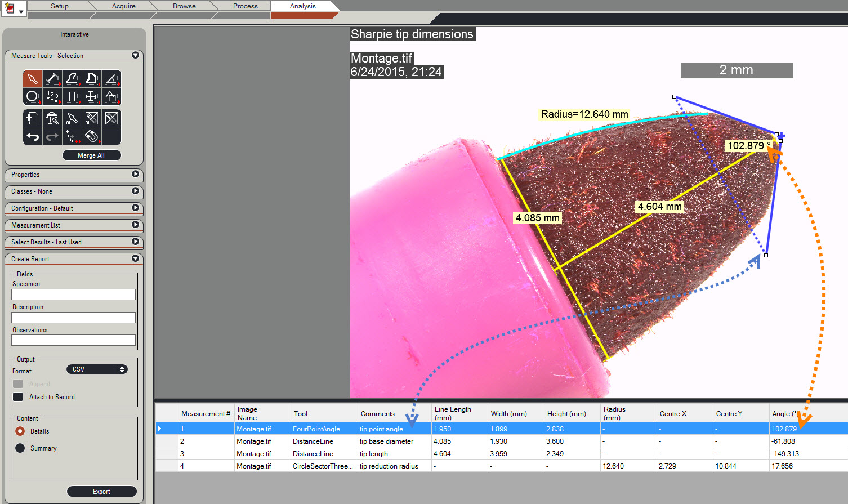Image resolution: width=848 pixels, height=504 pixels.
Task: Select the arrow selection tool
Action: click(33, 79)
